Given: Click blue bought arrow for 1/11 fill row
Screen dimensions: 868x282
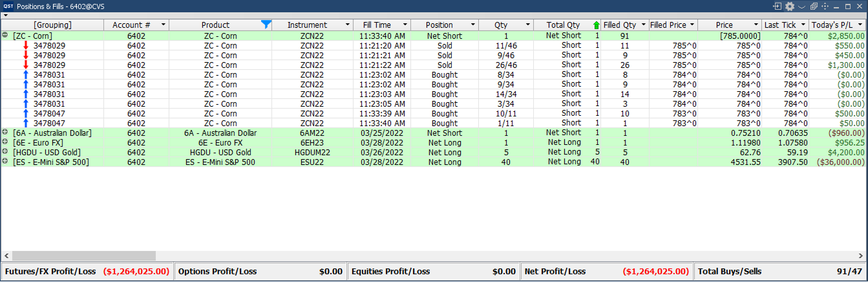Looking at the screenshot, I should pyautogui.click(x=25, y=124).
